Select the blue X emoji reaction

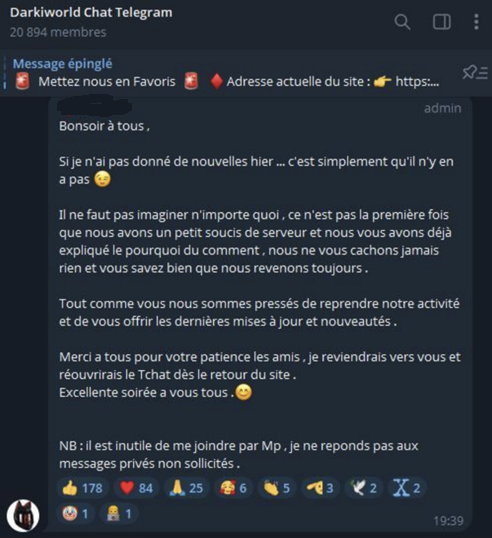tap(407, 488)
